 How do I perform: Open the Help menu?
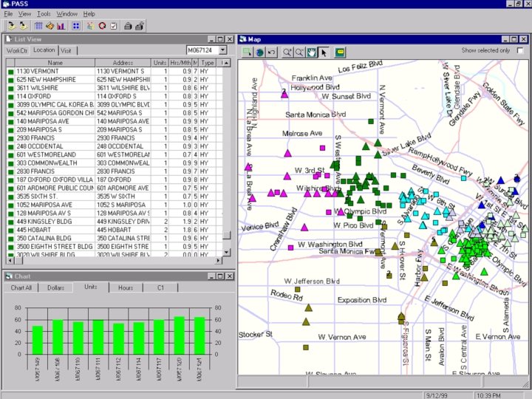click(89, 14)
